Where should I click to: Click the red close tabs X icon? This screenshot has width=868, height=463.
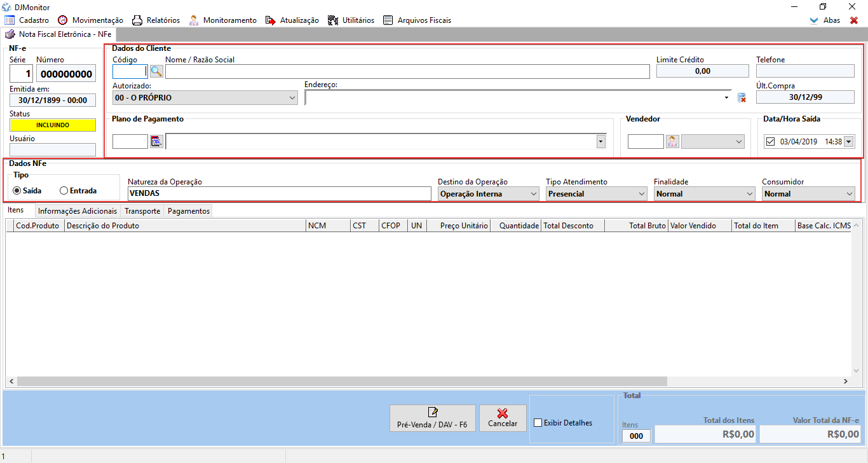[x=853, y=20]
